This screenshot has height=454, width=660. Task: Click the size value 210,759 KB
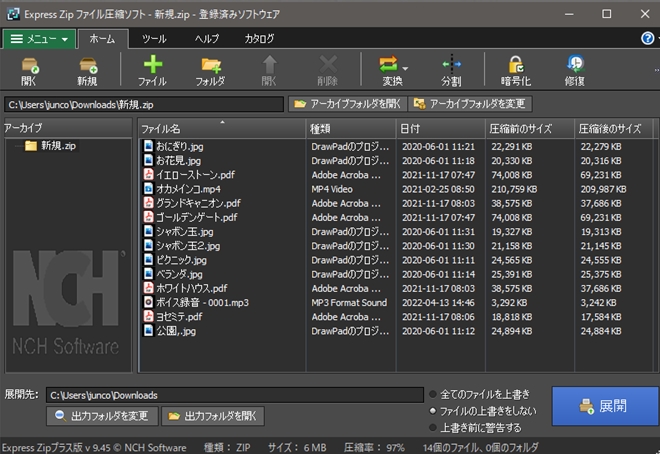tap(514, 189)
